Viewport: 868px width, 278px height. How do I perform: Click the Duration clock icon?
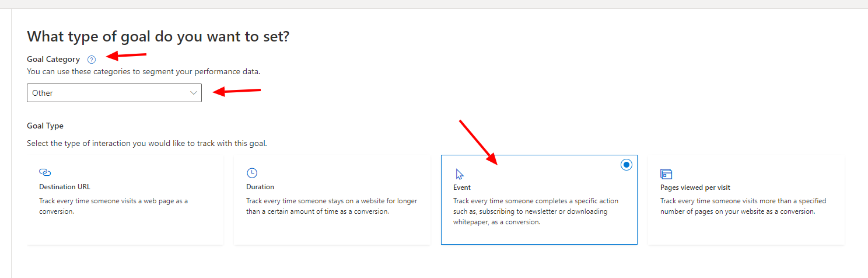point(252,173)
